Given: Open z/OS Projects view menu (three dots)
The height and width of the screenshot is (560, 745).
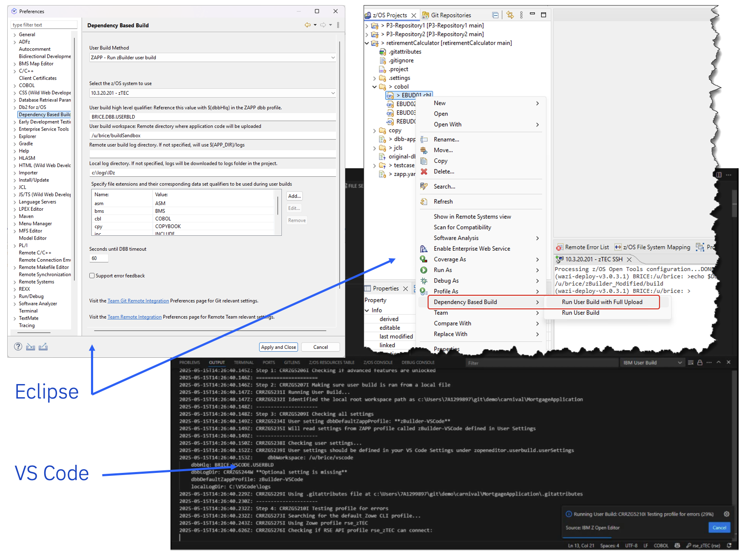Looking at the screenshot, I should pyautogui.click(x=521, y=15).
